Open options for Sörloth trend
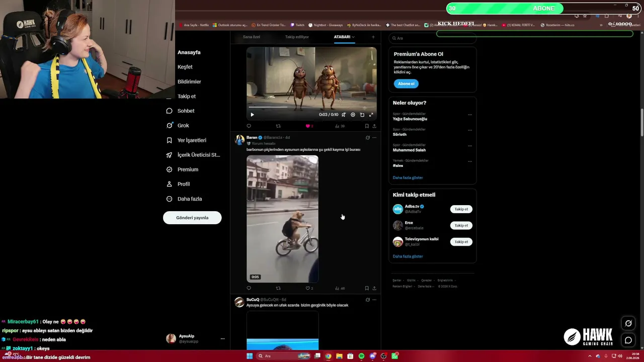The image size is (644, 362). (470, 130)
